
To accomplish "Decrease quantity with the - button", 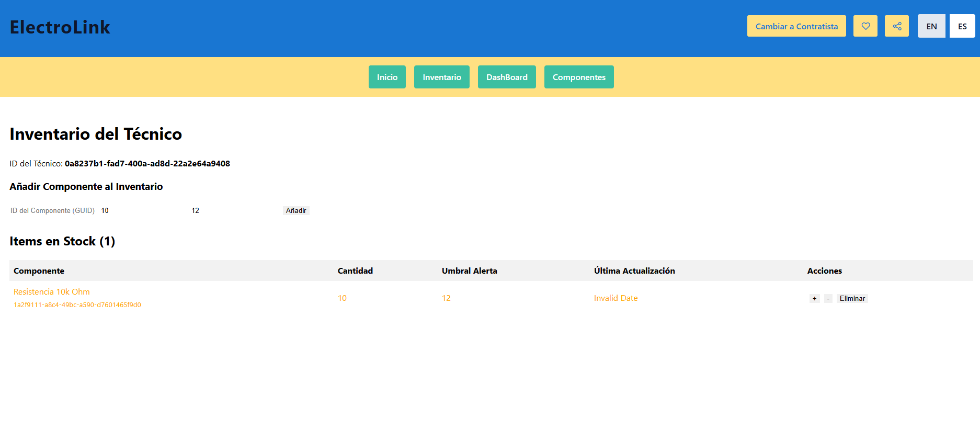I will pos(828,298).
